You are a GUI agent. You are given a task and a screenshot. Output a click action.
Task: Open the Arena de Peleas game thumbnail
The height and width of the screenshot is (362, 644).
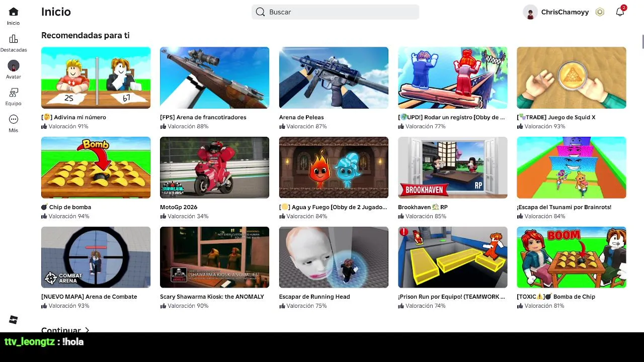(334, 78)
